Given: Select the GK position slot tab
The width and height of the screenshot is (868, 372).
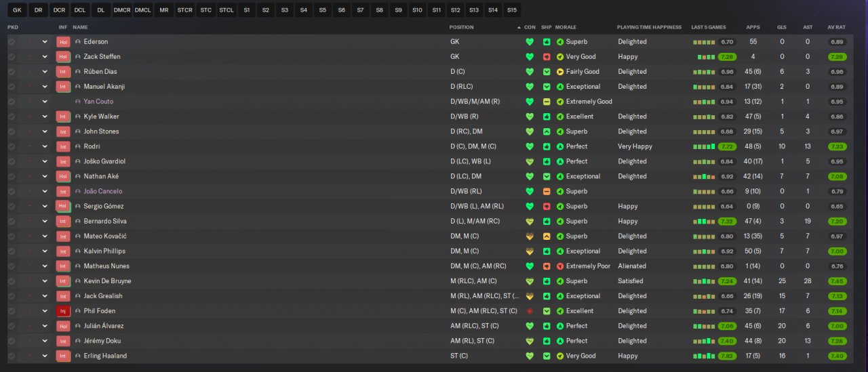Looking at the screenshot, I should tap(17, 10).
